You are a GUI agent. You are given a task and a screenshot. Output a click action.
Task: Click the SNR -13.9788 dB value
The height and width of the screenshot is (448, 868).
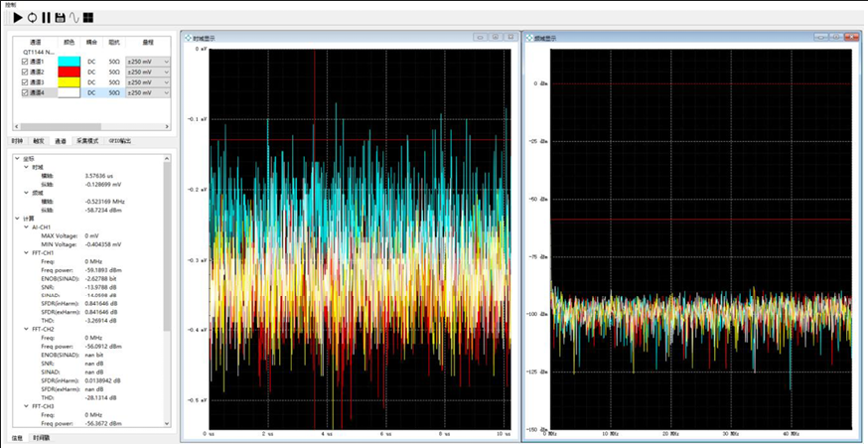[x=100, y=287]
